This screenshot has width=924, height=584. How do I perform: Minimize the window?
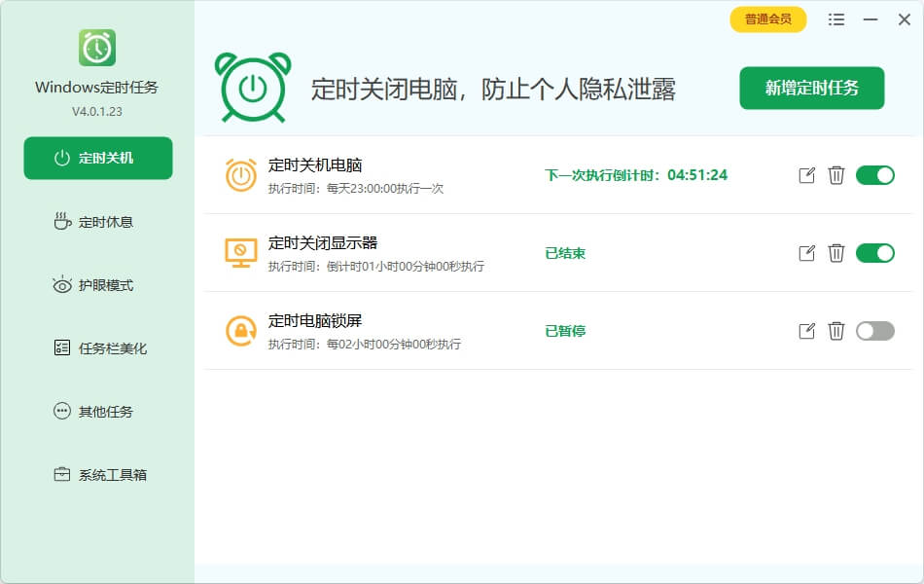point(871,19)
